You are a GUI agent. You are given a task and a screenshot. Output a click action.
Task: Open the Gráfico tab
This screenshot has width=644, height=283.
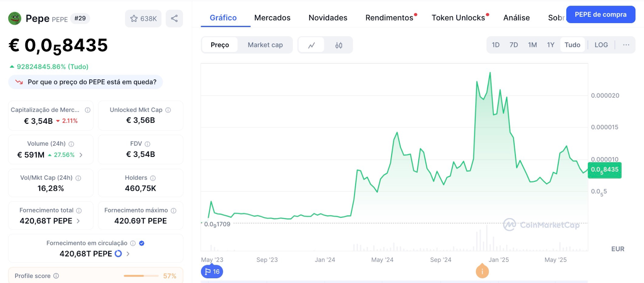coord(223,18)
